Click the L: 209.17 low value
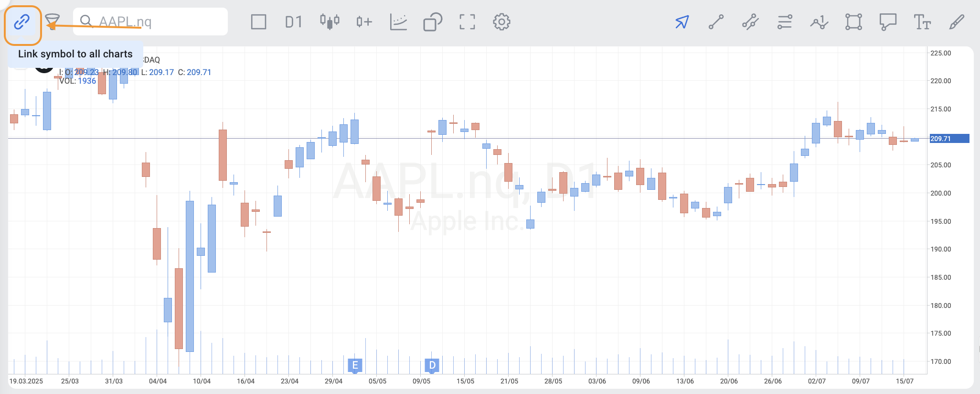Screen dimensions: 980x394 [x=157, y=72]
